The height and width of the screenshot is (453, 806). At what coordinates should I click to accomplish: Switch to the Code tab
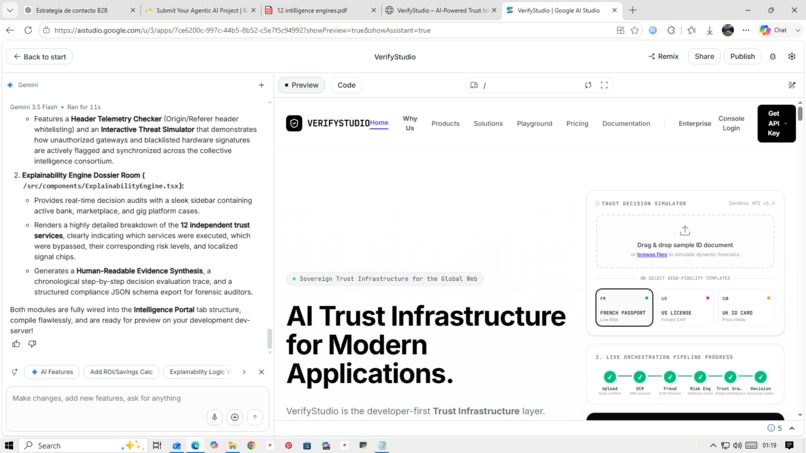346,85
